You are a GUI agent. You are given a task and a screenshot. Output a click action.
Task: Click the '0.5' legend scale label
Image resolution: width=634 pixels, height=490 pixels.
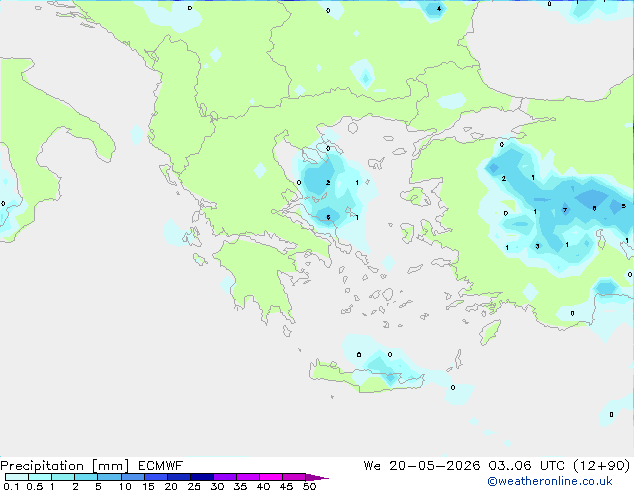[x=35, y=486]
